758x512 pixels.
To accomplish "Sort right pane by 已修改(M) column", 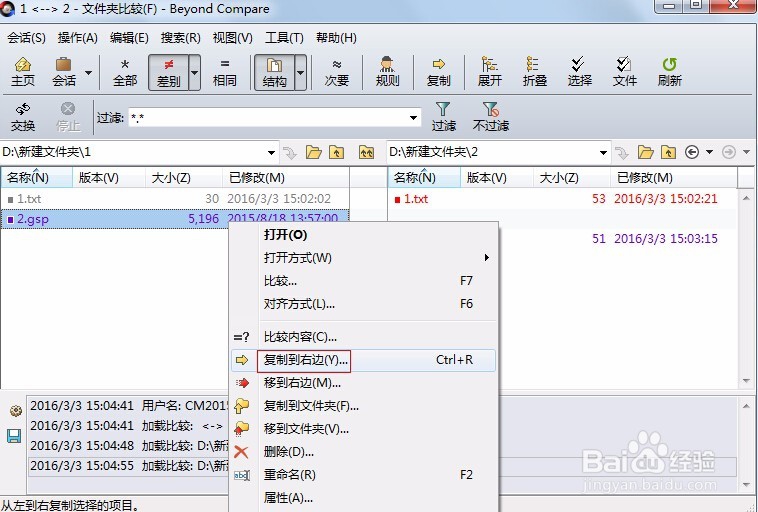I will tap(674, 177).
